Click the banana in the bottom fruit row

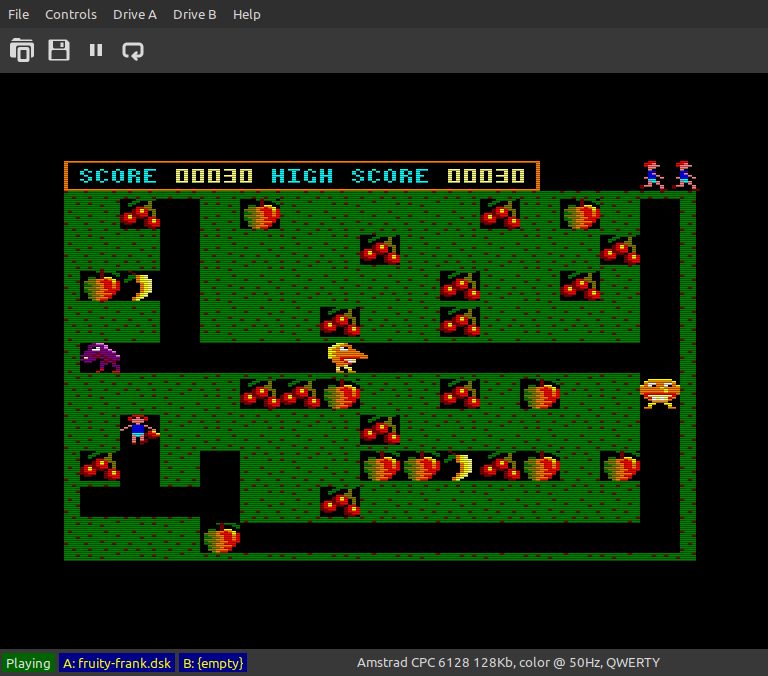point(460,467)
